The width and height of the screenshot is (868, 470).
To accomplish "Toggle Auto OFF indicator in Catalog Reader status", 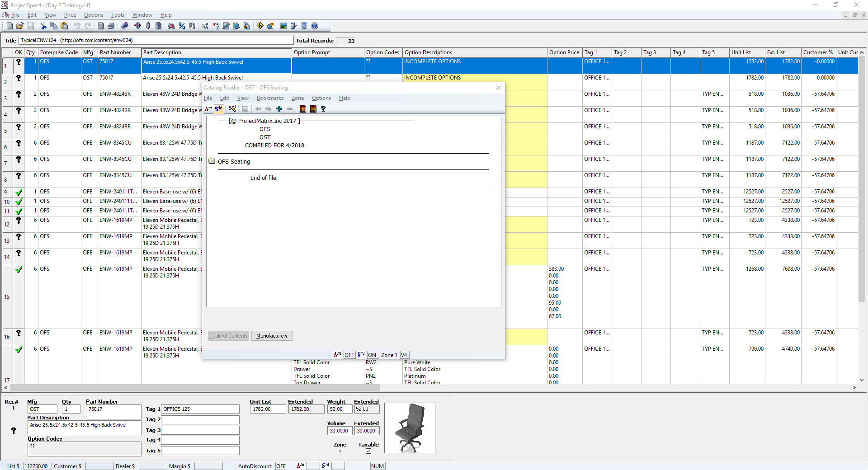I will click(349, 355).
